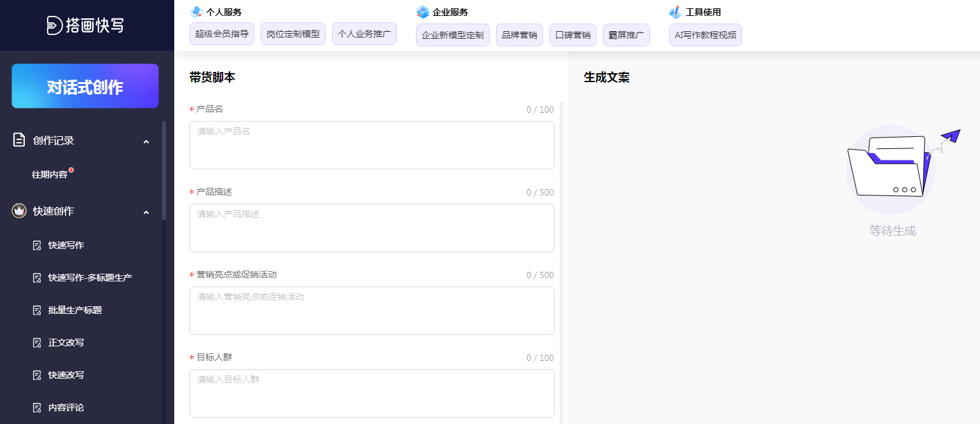Open the AI写作教程视频 link

coord(705,35)
